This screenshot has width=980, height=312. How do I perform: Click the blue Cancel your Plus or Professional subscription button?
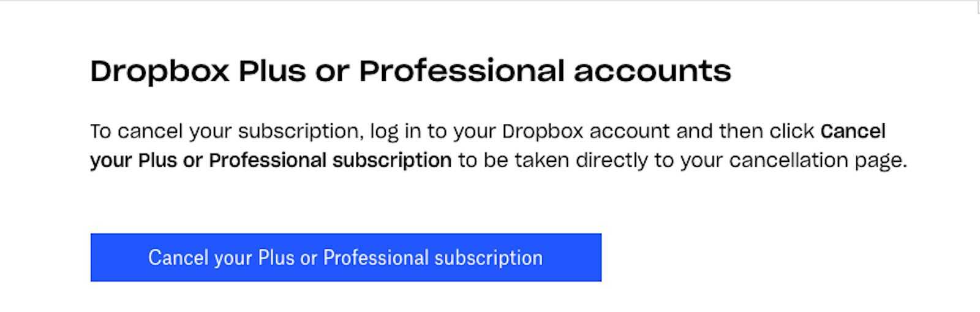[345, 257]
